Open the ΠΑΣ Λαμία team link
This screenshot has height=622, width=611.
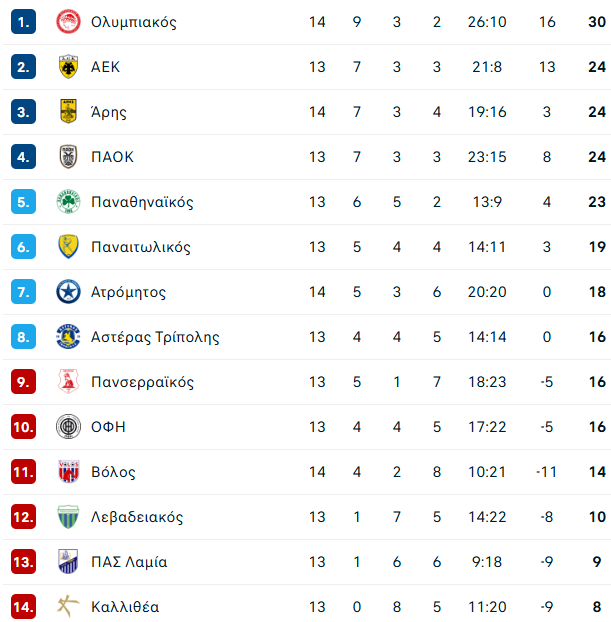click(129, 562)
